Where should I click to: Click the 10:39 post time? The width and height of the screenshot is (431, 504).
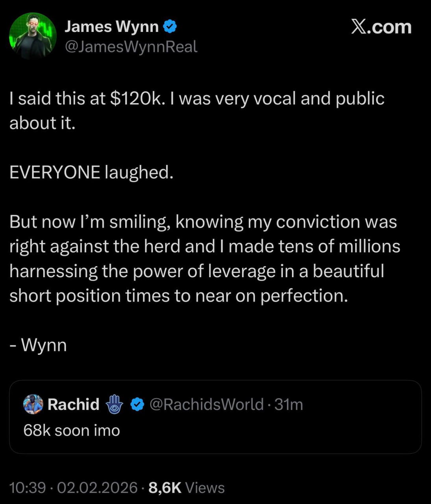click(28, 488)
